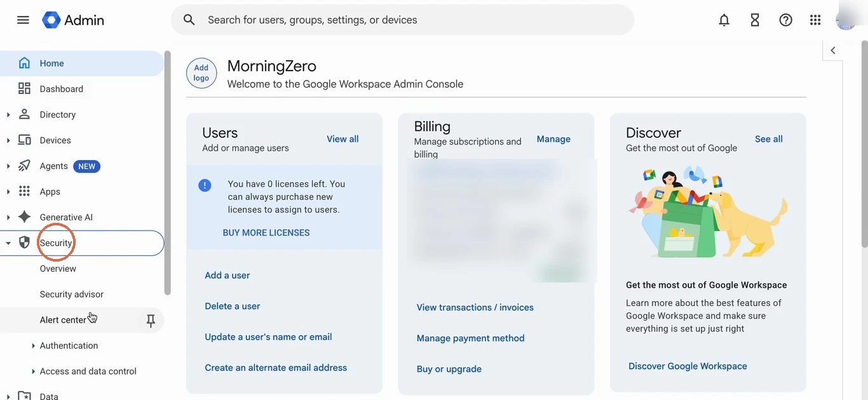Click the Data folder icon
The image size is (868, 400).
coord(24,396)
